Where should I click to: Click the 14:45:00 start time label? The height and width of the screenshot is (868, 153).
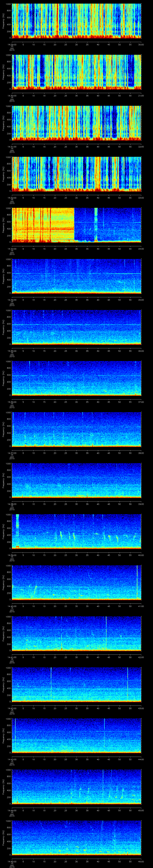point(12,861)
